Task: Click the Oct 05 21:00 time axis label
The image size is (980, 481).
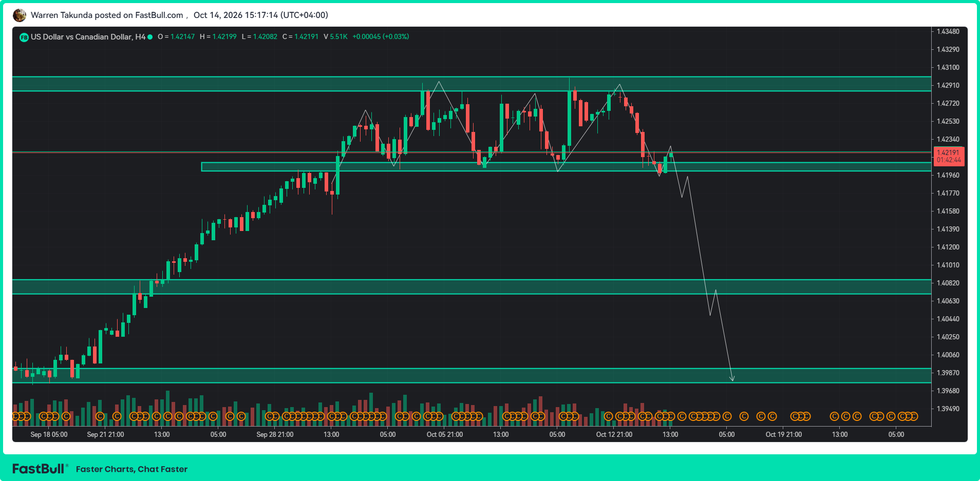Action: coord(445,434)
